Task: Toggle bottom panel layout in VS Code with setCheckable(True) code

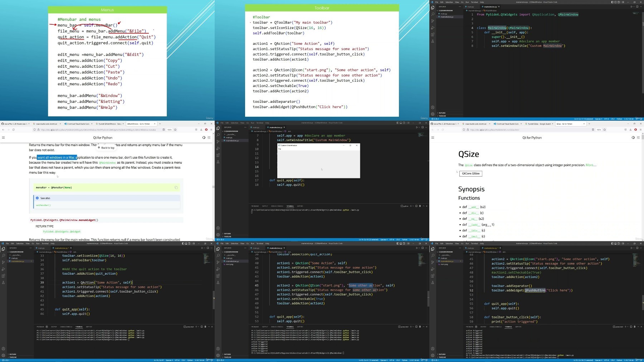Action: (401, 243)
